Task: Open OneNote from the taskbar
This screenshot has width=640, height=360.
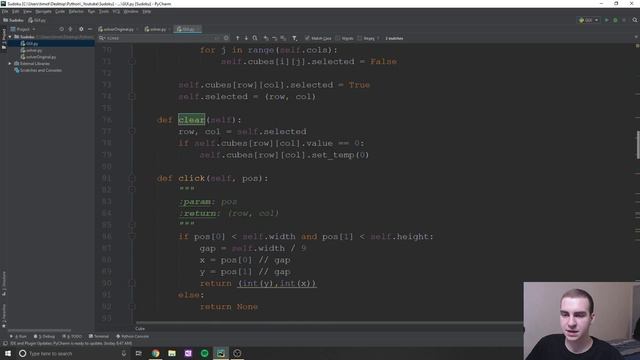Action: (x=188, y=353)
